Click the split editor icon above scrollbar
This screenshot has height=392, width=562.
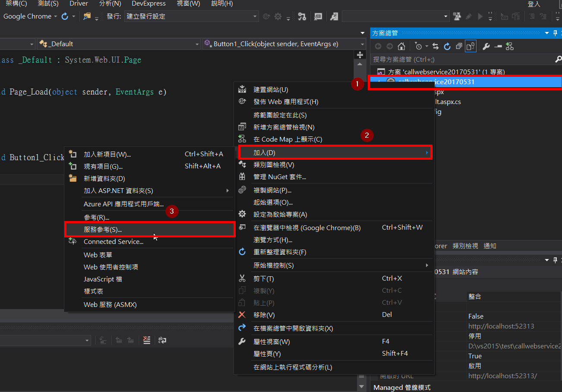pos(359,55)
